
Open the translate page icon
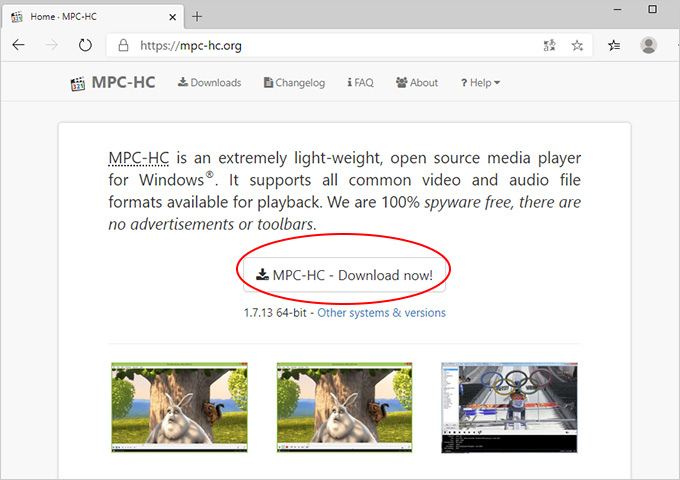coord(549,45)
